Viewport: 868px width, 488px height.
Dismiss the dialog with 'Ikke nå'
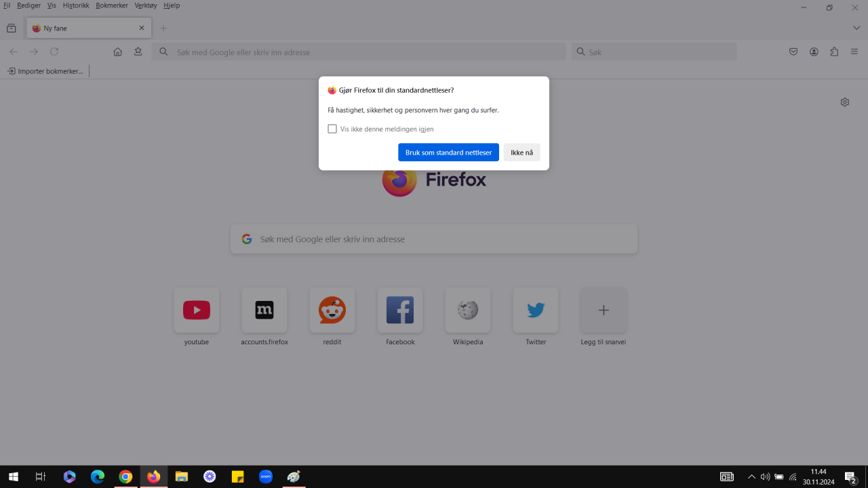(521, 152)
